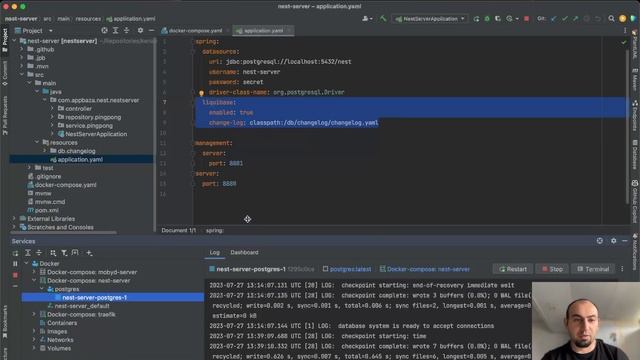
Task: Click the yellow lightbulb intention icon
Action: (x=201, y=93)
